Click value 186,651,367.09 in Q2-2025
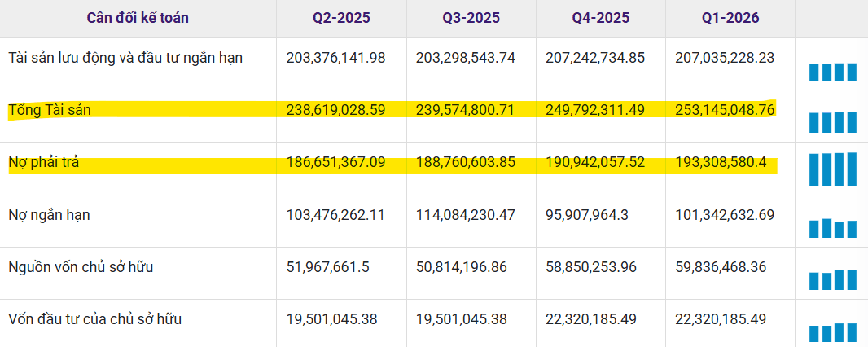 335,163
